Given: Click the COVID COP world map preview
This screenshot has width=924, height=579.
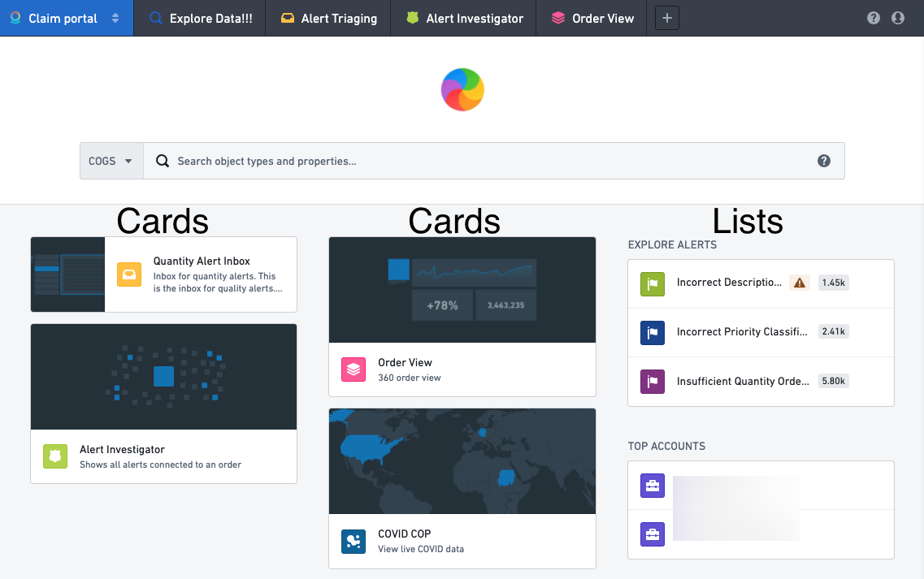Looking at the screenshot, I should point(462,461).
